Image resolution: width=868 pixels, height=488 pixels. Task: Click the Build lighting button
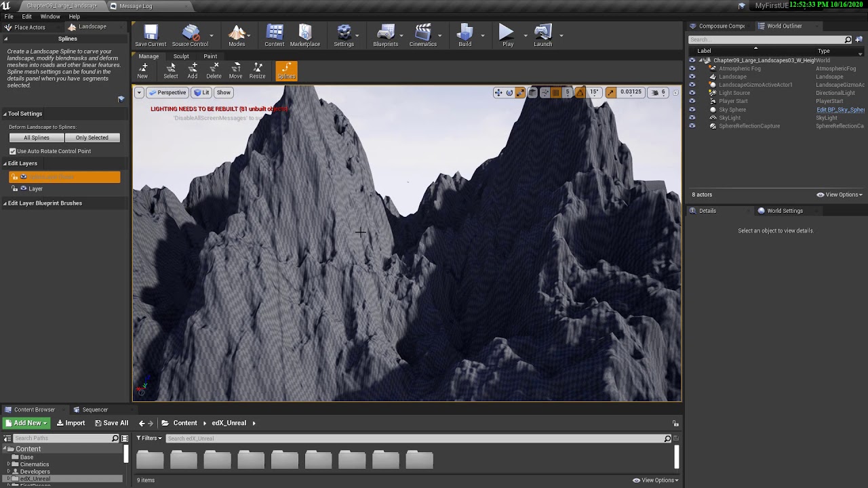pos(465,36)
